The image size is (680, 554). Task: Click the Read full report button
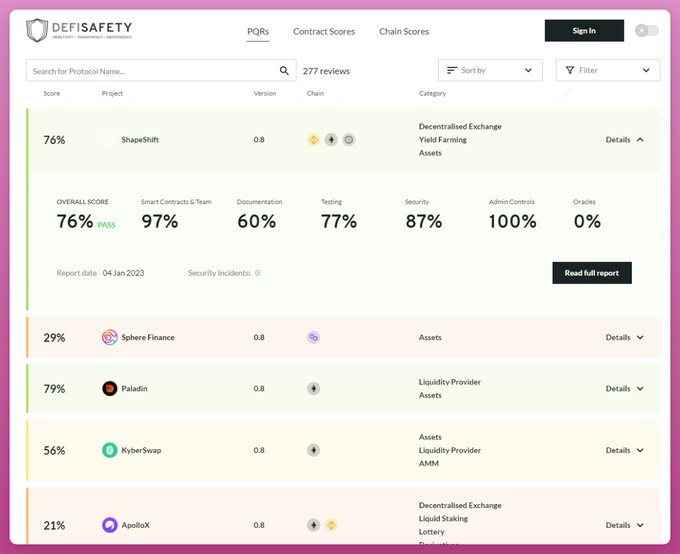592,273
